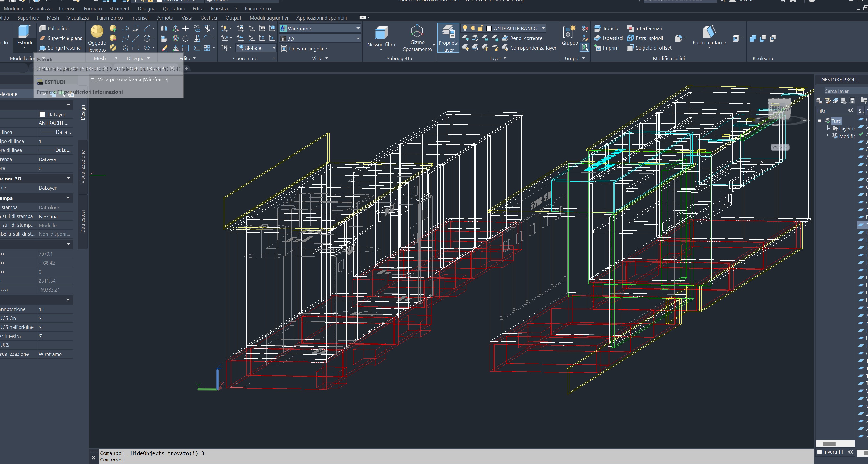Click the mirror tool in Edita panel
Image resolution: width=868 pixels, height=464 pixels.
tap(164, 29)
